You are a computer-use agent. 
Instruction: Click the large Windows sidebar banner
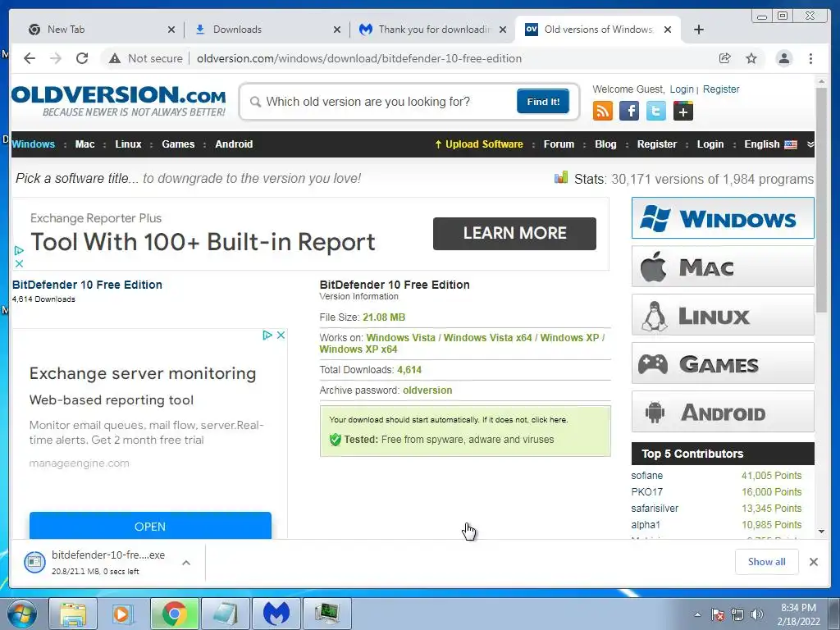point(723,218)
